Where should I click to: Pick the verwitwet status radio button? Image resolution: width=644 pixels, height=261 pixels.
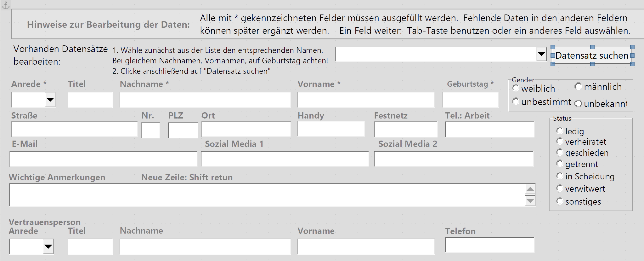[560, 188]
